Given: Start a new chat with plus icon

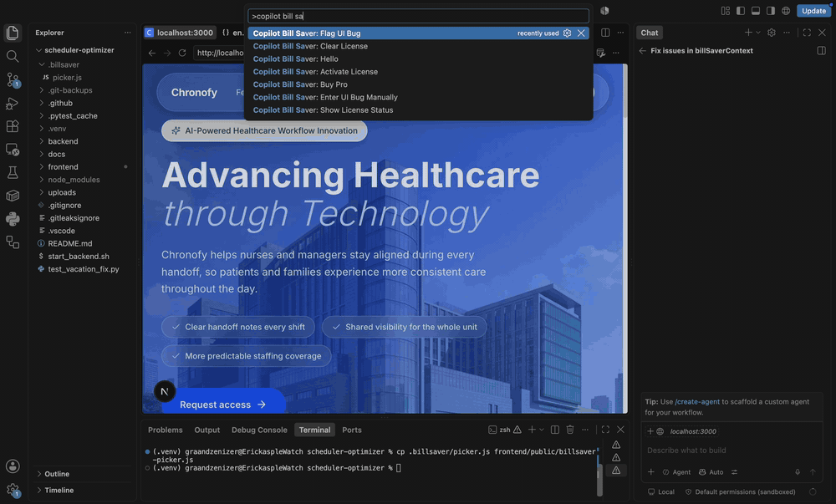Looking at the screenshot, I should tap(748, 33).
